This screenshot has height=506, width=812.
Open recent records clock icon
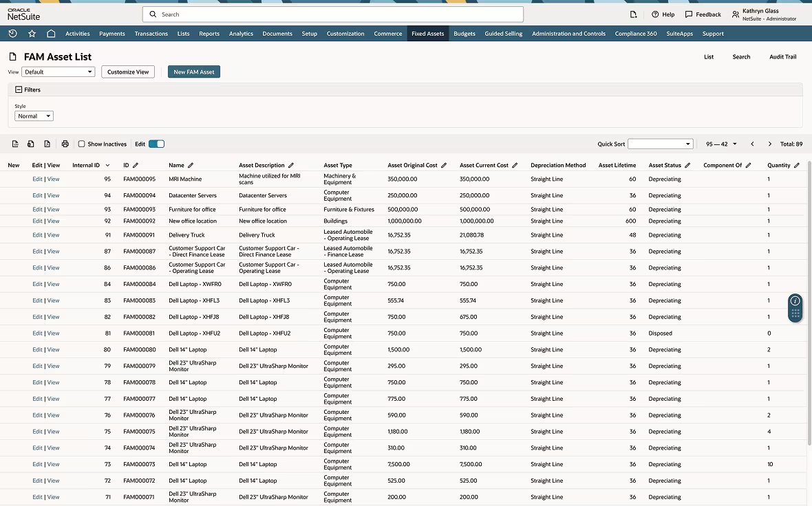(12, 32)
